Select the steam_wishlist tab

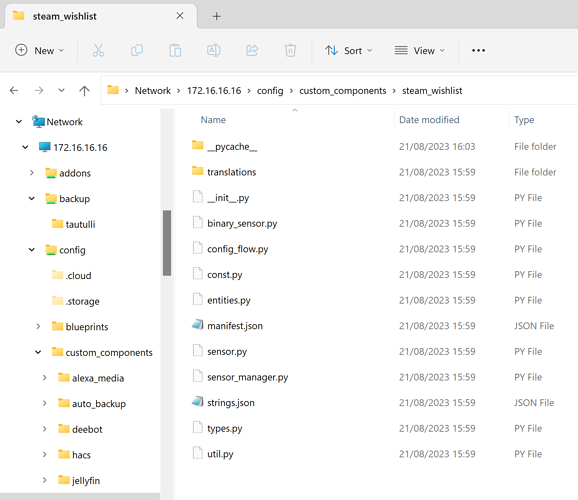point(100,16)
